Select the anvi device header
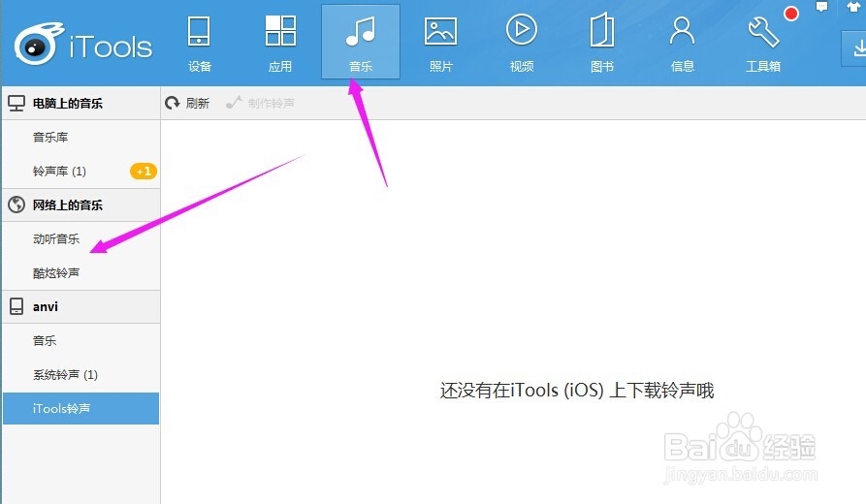The image size is (866, 504). tap(81, 307)
